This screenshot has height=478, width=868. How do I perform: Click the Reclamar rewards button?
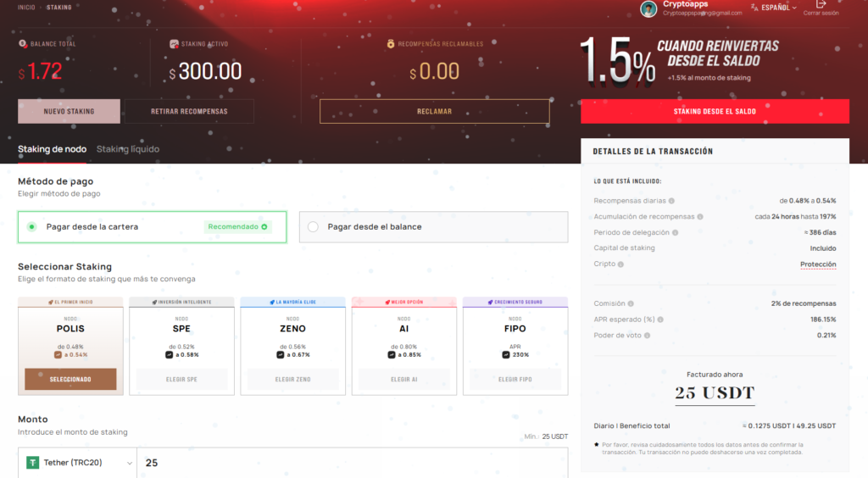coord(434,112)
